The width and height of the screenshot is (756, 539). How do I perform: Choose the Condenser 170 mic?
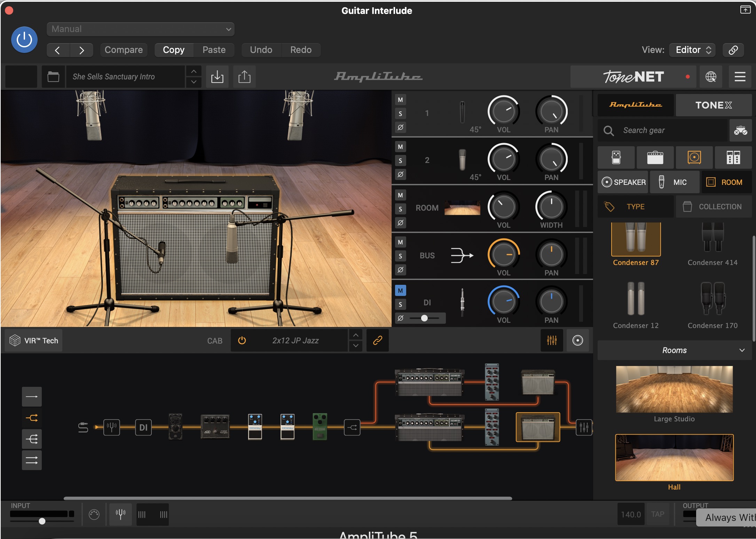tap(712, 305)
